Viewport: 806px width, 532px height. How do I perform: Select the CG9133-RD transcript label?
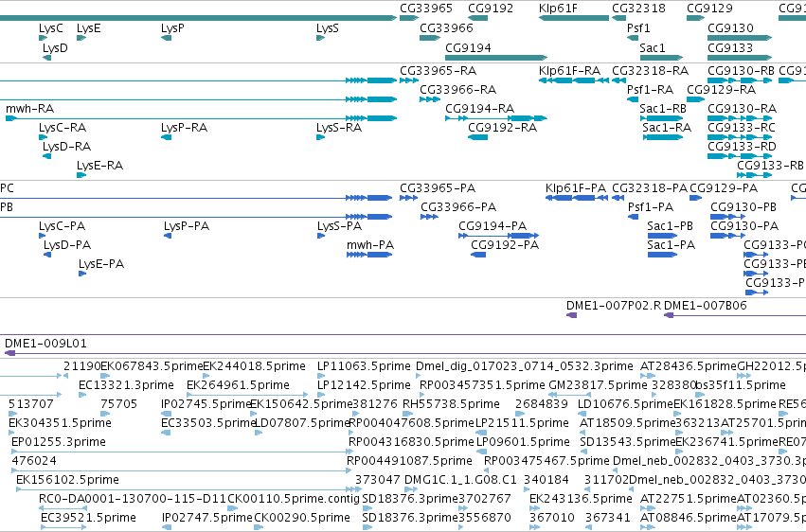(742, 147)
